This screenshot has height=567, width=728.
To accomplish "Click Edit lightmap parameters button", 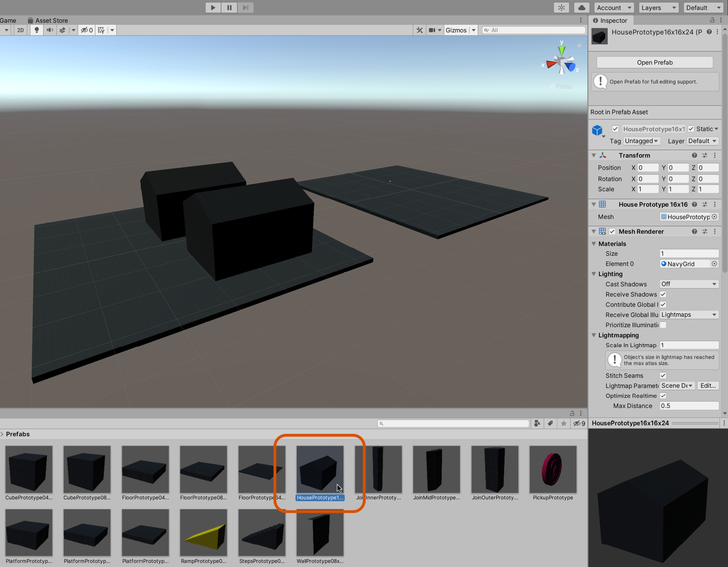I will [x=708, y=385].
